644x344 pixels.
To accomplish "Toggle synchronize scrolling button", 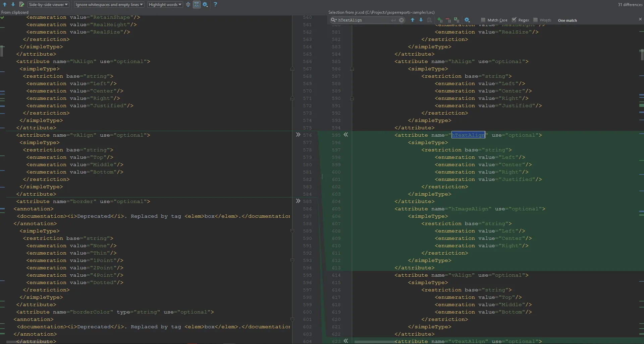I will coord(197,4).
